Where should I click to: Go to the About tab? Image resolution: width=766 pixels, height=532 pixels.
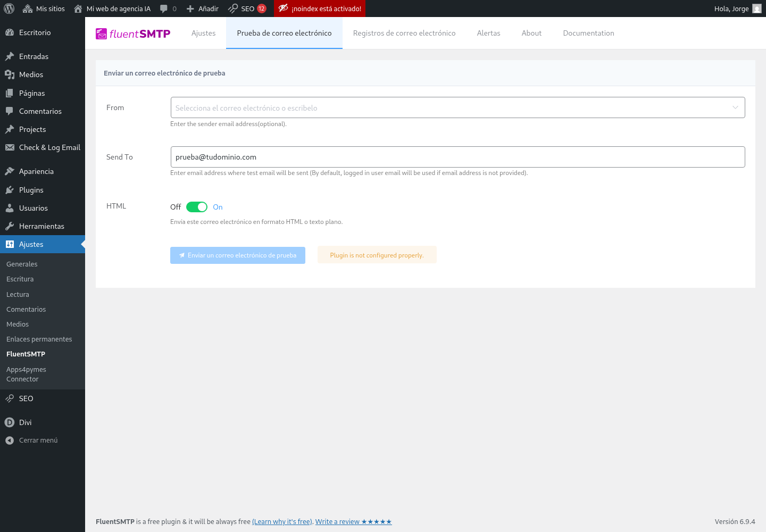pyautogui.click(x=531, y=33)
